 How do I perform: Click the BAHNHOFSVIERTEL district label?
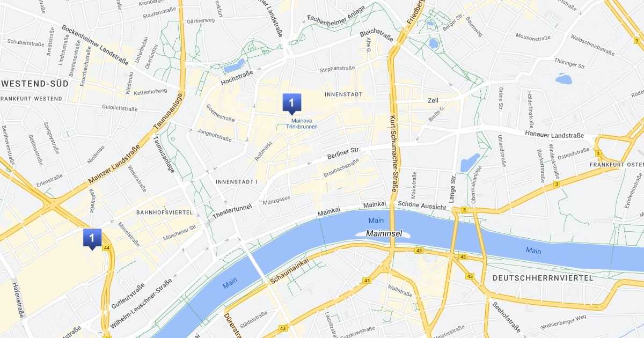click(x=164, y=213)
